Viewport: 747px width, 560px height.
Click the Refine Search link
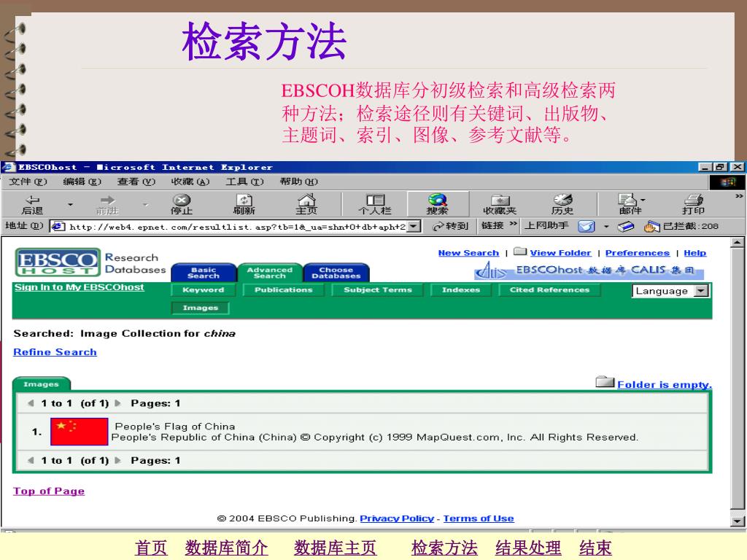pos(55,352)
